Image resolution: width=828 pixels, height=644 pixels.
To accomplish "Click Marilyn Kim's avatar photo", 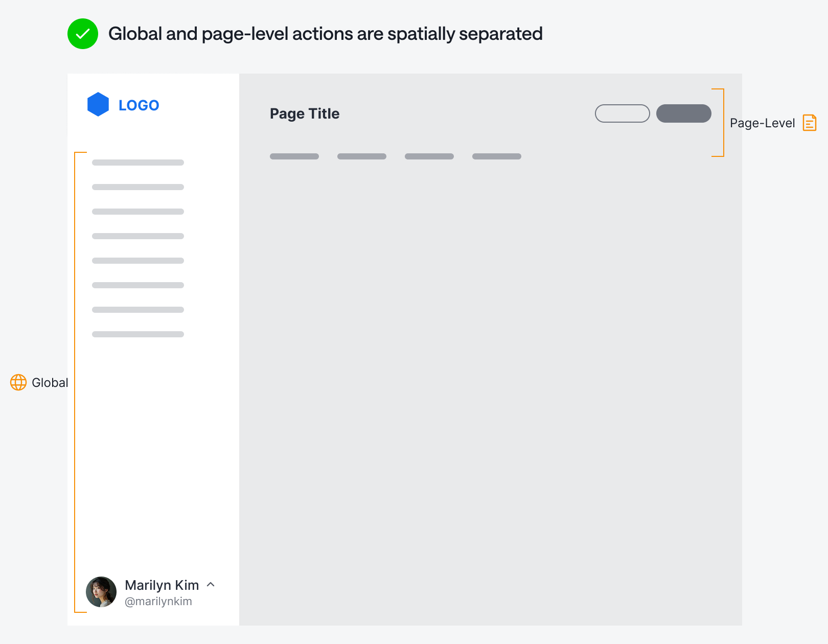I will tap(101, 592).
